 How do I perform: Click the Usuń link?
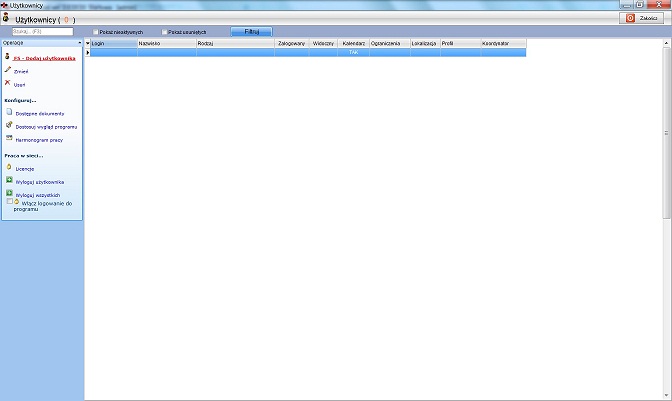[19, 85]
